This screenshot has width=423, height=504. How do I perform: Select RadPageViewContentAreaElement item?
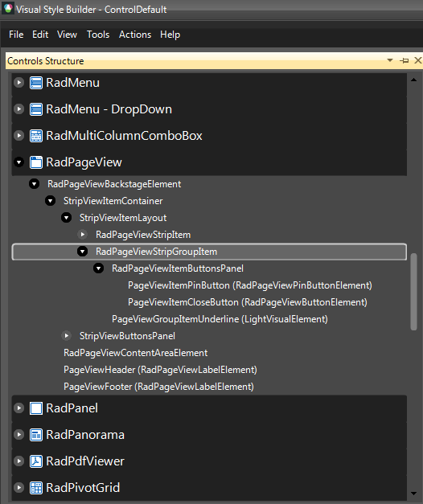[135, 353]
